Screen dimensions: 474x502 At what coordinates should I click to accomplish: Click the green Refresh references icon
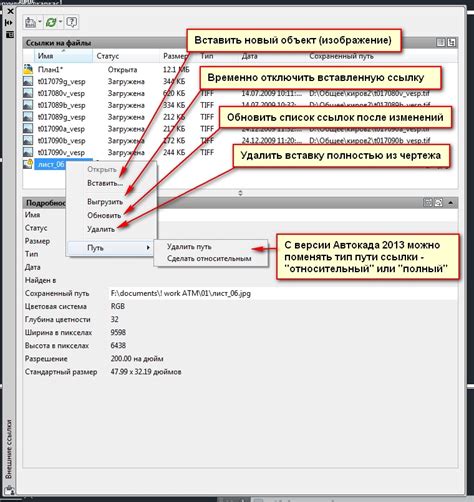pyautogui.click(x=51, y=22)
